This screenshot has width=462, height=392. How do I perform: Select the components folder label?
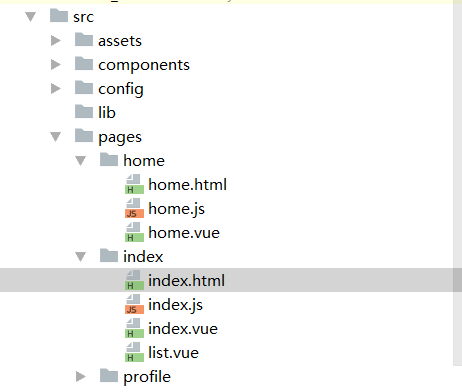tap(144, 65)
